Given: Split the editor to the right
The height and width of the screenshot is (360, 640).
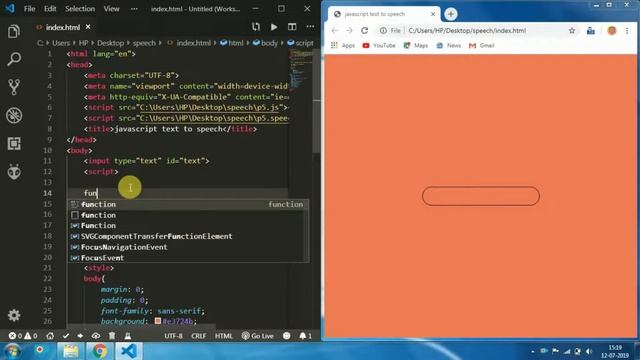Looking at the screenshot, I should 292,27.
